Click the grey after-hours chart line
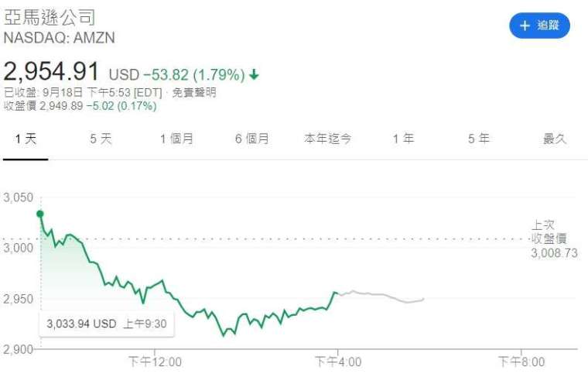 (381, 297)
